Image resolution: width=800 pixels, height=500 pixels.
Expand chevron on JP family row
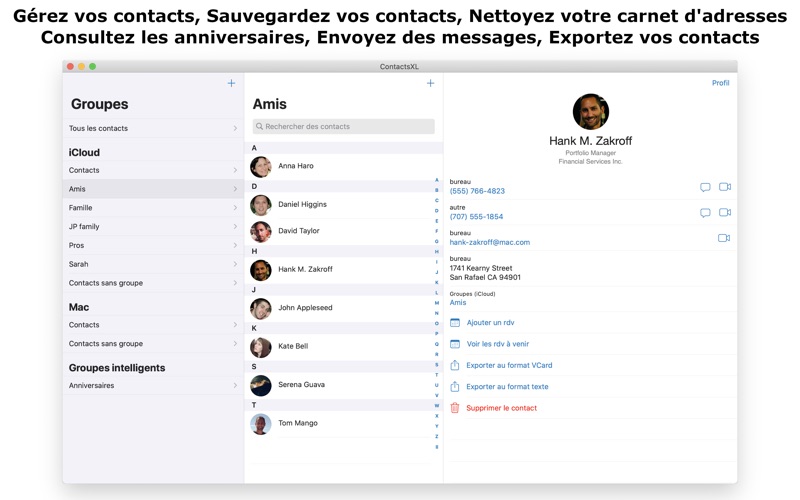235,227
